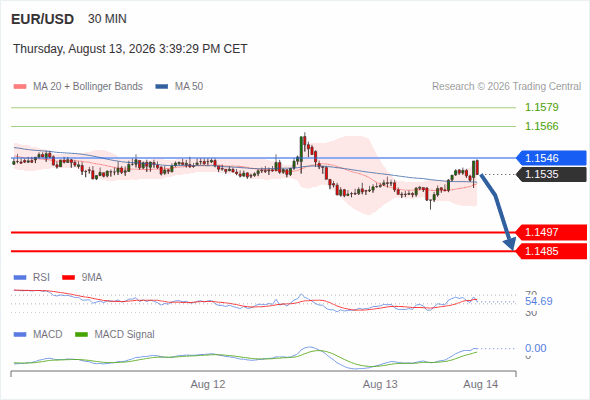Click the blue downward forecast arrow

(x=498, y=212)
